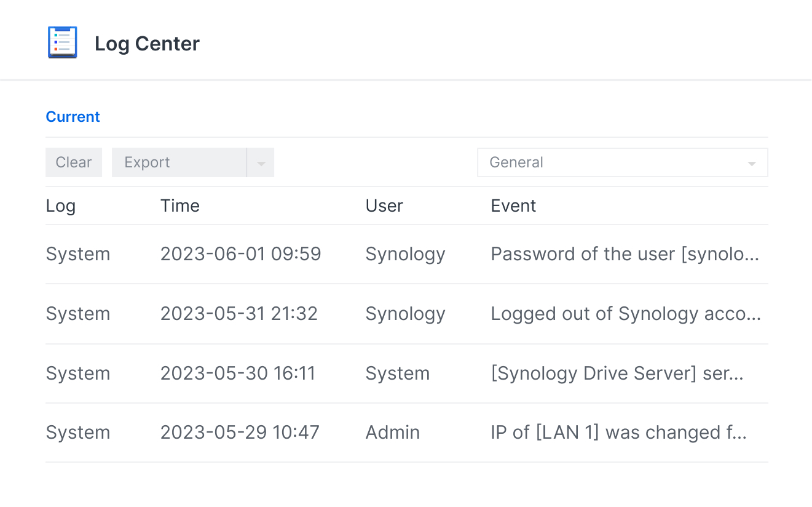Click the Log Center application icon
This screenshot has height=507, width=812.
tap(62, 42)
